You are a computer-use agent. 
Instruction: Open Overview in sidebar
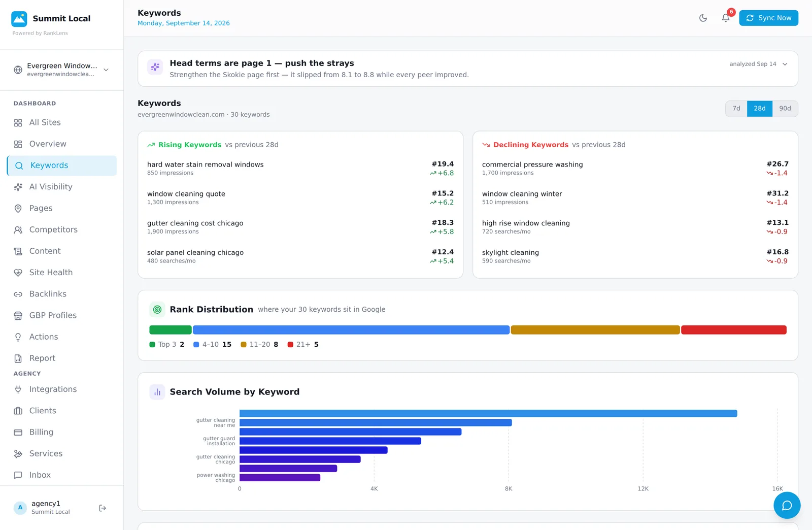click(61, 144)
